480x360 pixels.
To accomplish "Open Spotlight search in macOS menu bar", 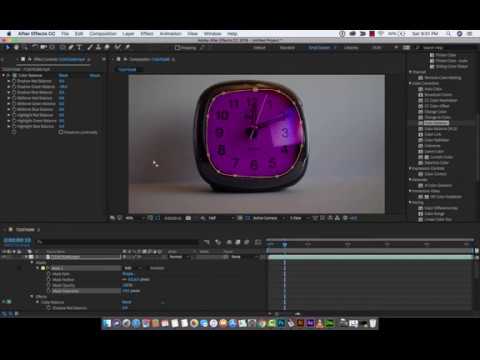I will click(x=449, y=34).
